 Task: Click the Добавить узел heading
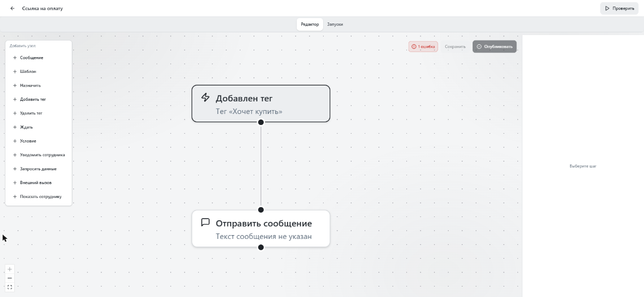coord(22,46)
